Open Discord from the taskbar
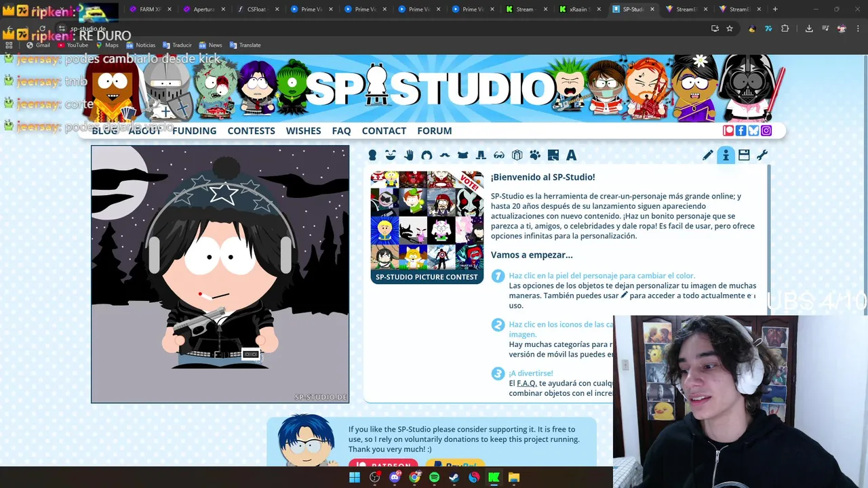 coord(395,477)
